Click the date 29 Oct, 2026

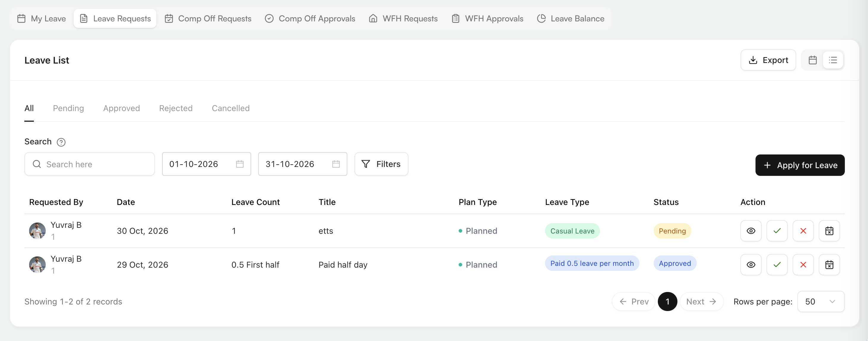click(142, 265)
